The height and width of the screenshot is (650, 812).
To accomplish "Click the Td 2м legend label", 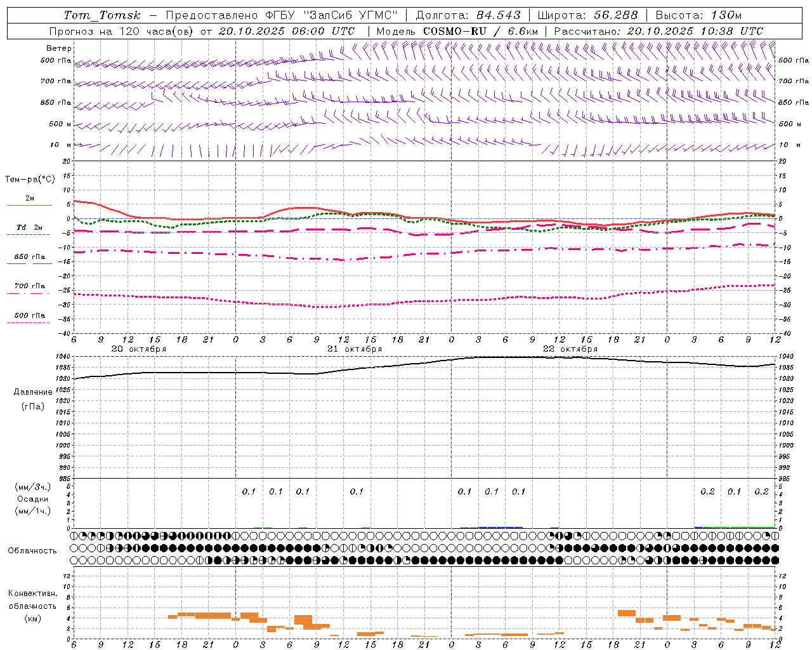I will coord(30,227).
